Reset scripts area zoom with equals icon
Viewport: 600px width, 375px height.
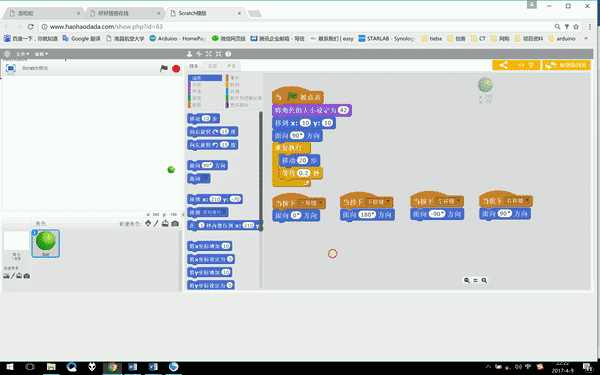[x=476, y=280]
